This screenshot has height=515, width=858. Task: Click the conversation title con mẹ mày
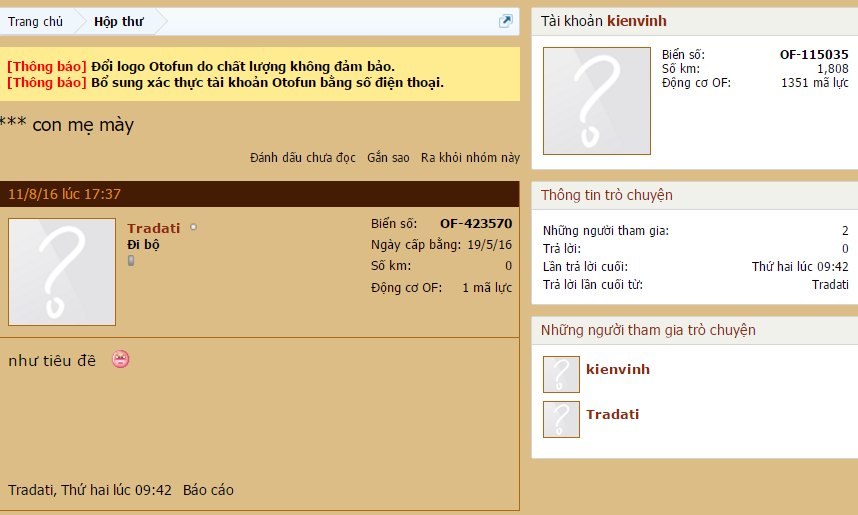83,125
